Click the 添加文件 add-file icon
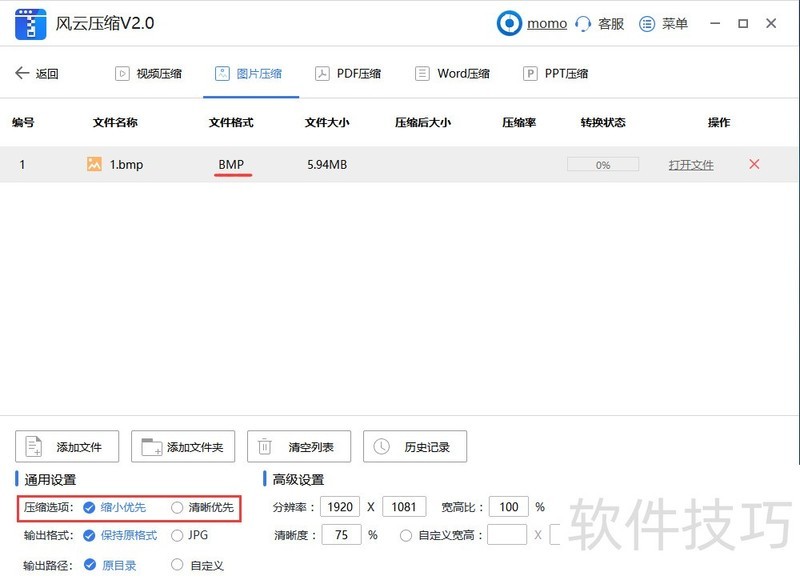 click(x=34, y=446)
